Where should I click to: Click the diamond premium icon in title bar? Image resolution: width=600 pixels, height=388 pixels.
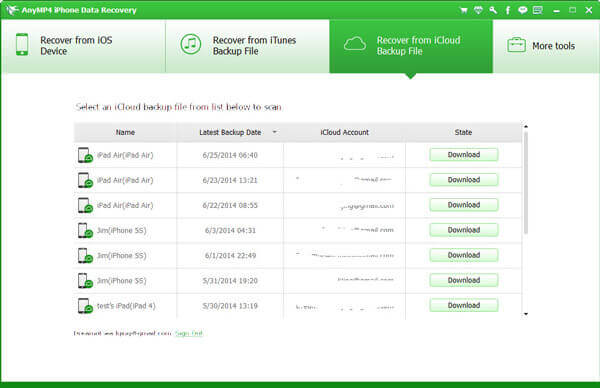point(478,10)
